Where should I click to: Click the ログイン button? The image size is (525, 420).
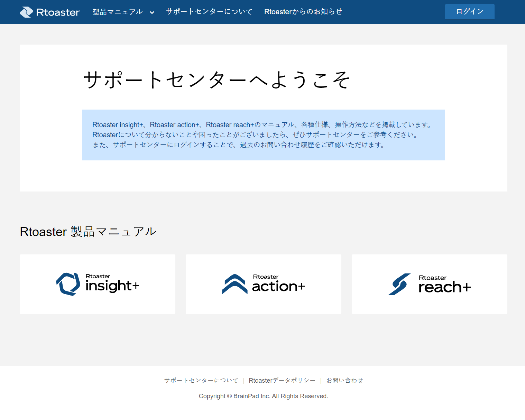(x=469, y=11)
